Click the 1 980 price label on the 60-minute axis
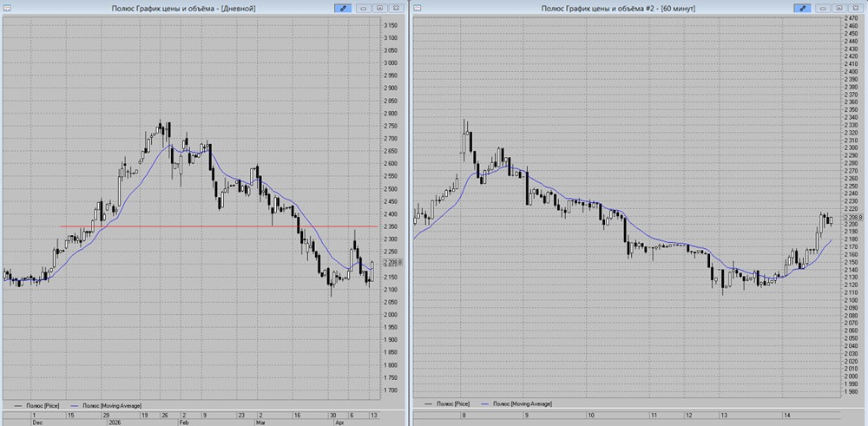This screenshot has width=868, height=426. 851,391
